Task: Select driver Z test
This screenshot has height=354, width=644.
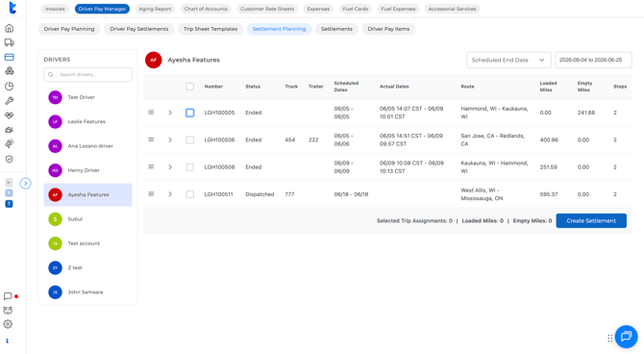Action: click(x=87, y=267)
